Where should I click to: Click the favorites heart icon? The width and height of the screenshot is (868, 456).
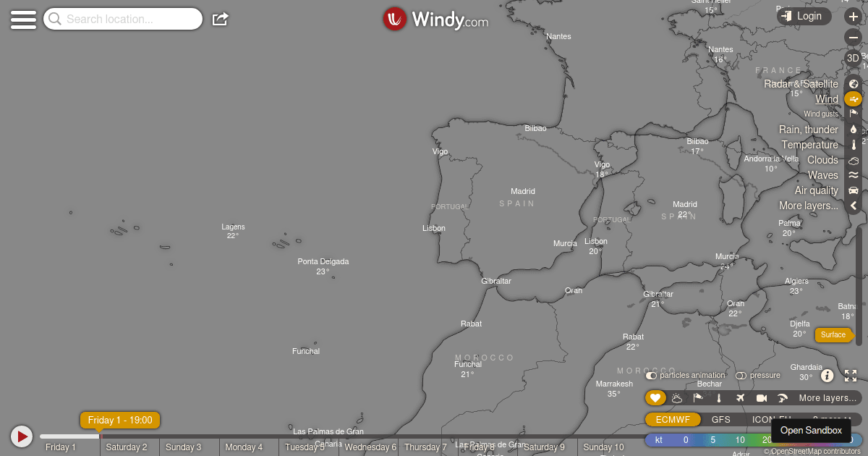pyautogui.click(x=655, y=397)
